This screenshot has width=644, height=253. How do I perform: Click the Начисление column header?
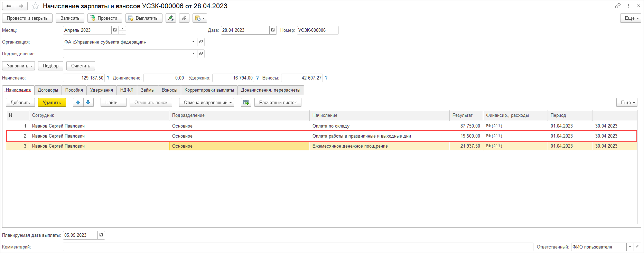(x=379, y=115)
